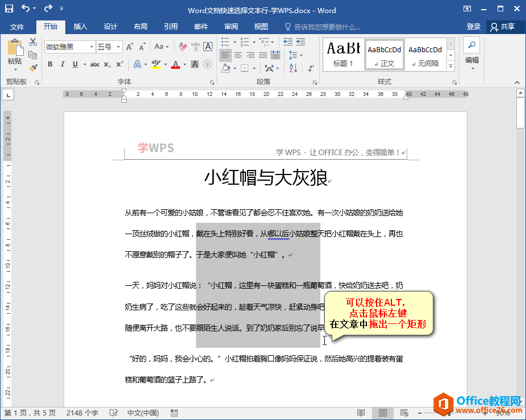Expand the font color dropdown arrow

(185, 63)
